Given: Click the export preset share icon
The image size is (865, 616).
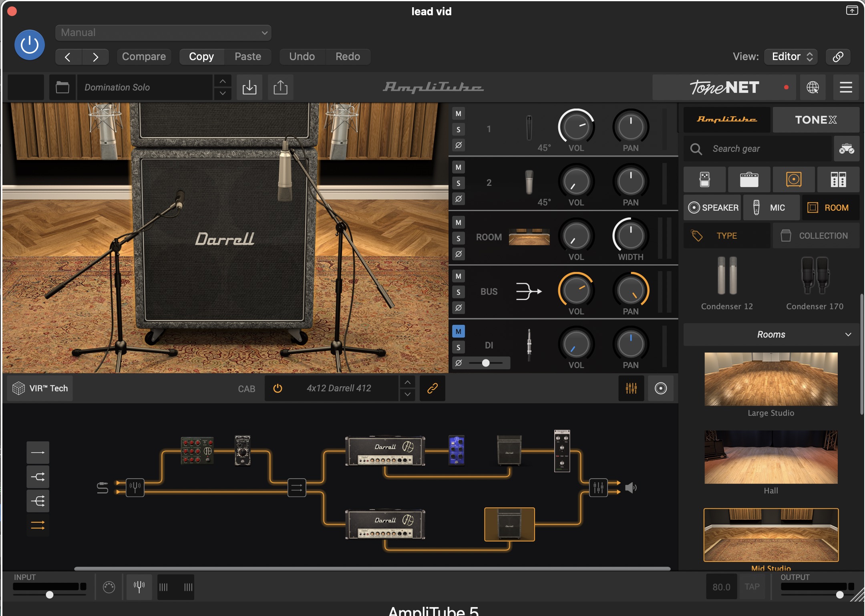Looking at the screenshot, I should 280,87.
